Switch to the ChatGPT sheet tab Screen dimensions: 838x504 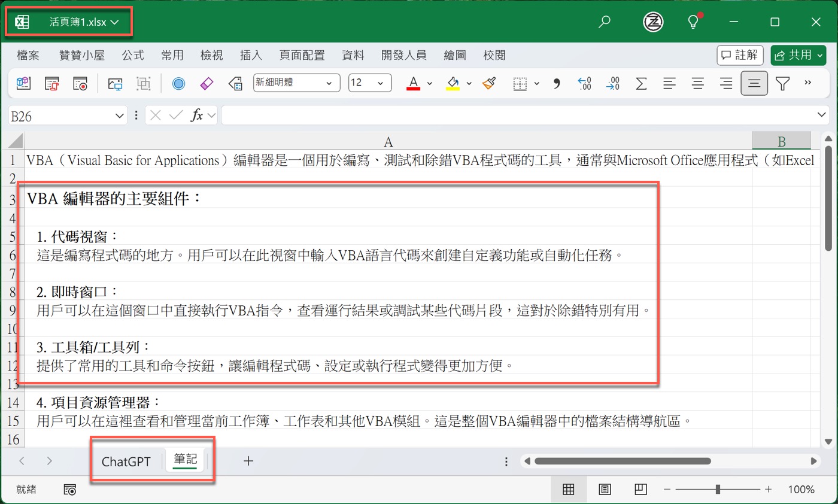(x=126, y=462)
